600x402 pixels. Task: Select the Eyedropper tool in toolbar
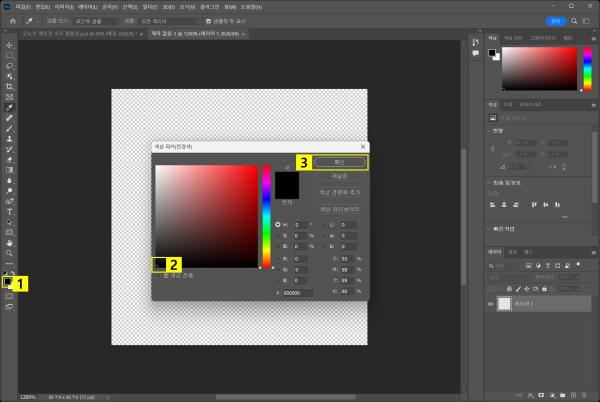pos(9,107)
